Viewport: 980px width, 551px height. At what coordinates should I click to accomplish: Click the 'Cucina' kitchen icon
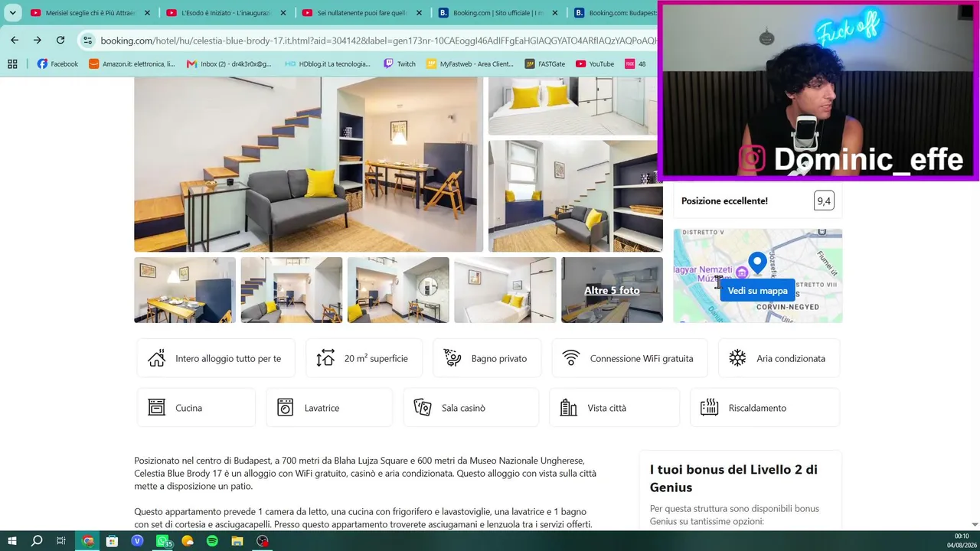pyautogui.click(x=157, y=408)
